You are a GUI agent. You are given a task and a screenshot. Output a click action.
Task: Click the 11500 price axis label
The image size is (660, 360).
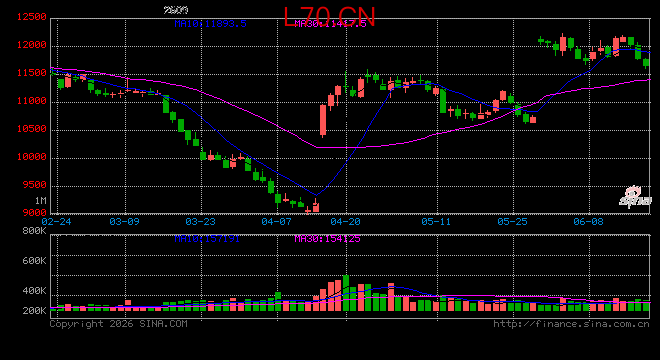[32, 73]
